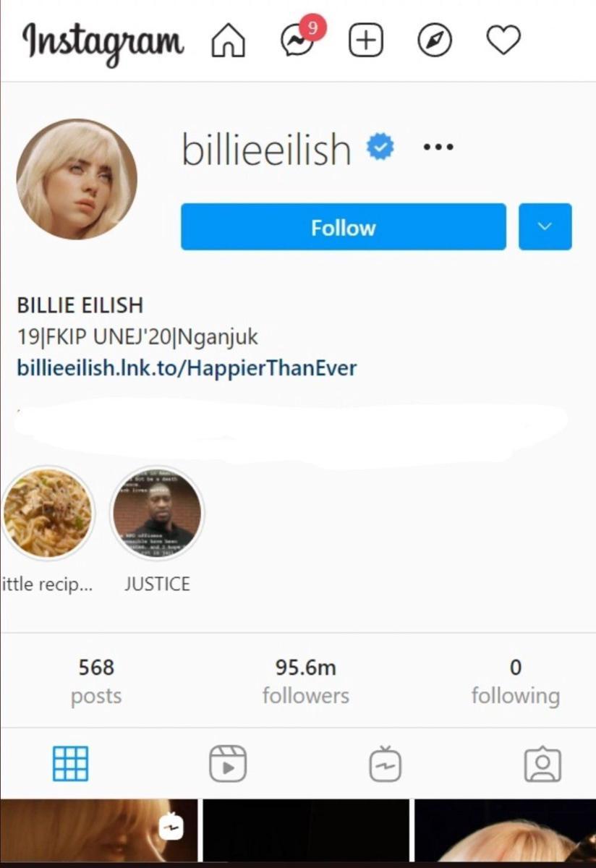
Task: Open the 95.6m followers list
Action: (305, 681)
